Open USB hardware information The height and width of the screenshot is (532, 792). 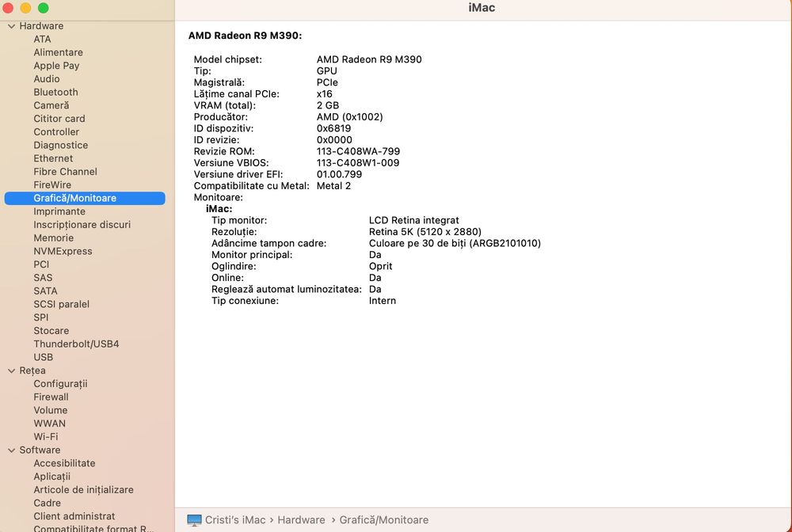pos(43,357)
